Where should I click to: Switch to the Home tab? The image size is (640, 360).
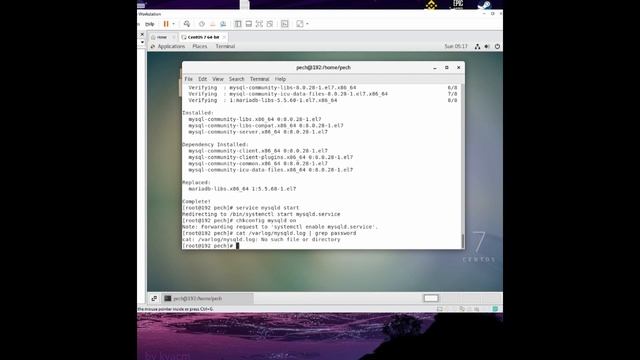[x=162, y=37]
